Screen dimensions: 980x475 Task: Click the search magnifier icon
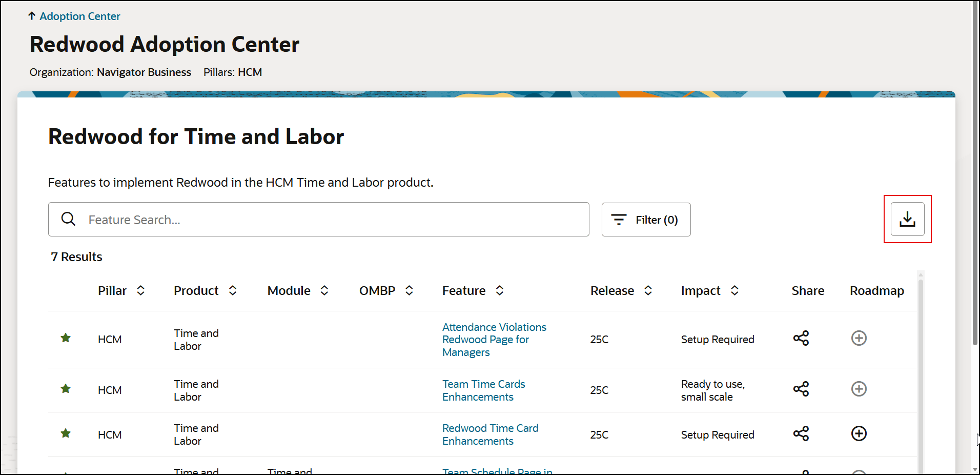(x=68, y=220)
